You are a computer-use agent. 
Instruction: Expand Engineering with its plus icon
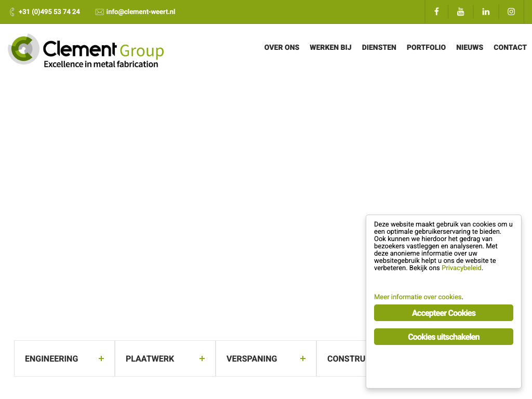coord(101,358)
